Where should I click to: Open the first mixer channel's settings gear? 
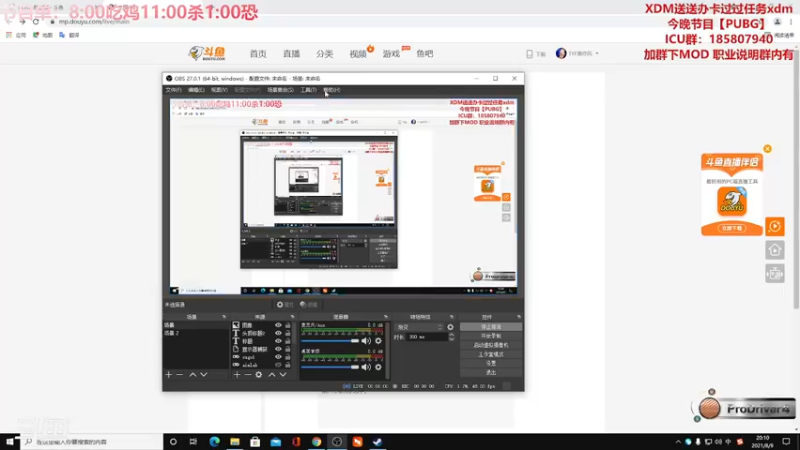coord(378,341)
